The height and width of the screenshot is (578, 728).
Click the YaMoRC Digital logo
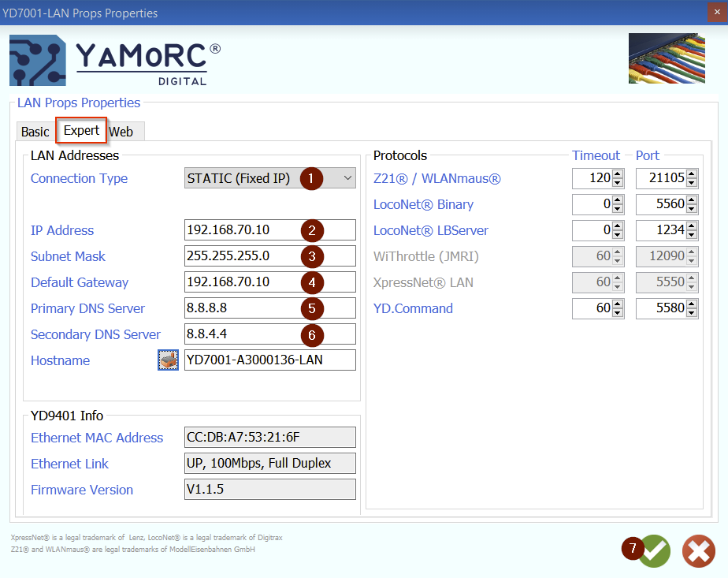(x=115, y=61)
